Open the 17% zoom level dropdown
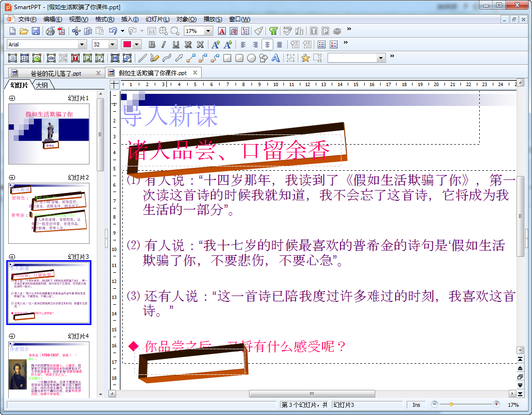This screenshot has width=532, height=415. (x=208, y=31)
